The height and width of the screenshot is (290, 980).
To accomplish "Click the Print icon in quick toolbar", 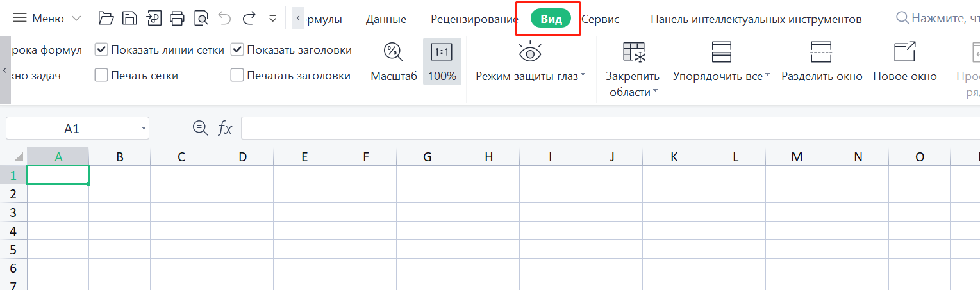I will tap(178, 19).
